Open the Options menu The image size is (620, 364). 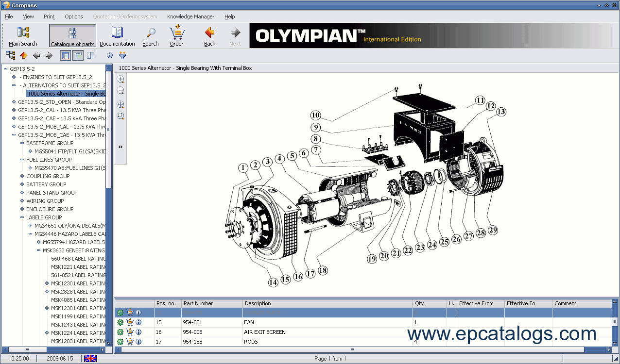tap(74, 17)
